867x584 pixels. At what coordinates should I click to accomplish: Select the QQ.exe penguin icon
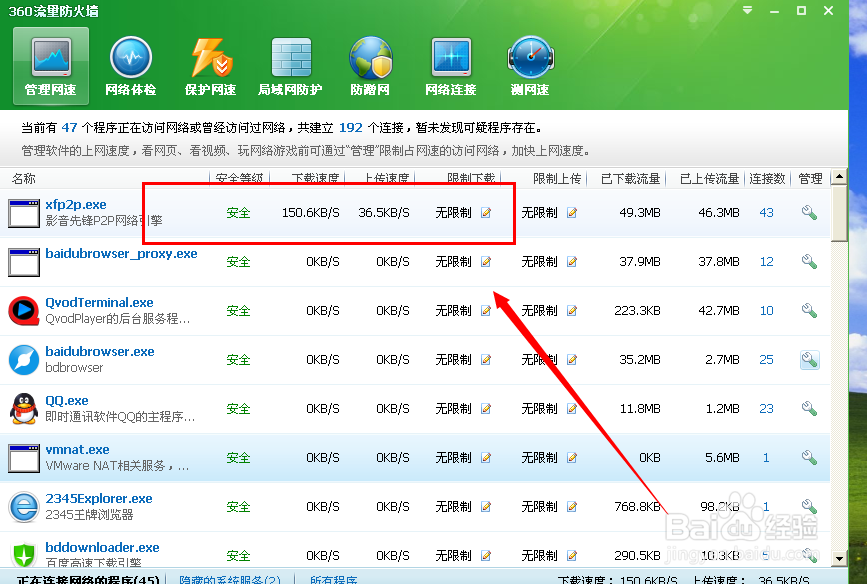[x=24, y=409]
